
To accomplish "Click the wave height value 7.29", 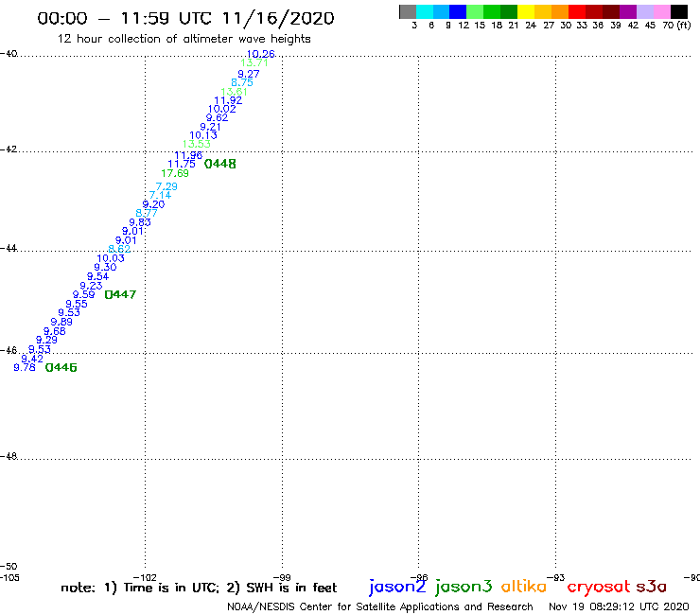I will 166,186.
